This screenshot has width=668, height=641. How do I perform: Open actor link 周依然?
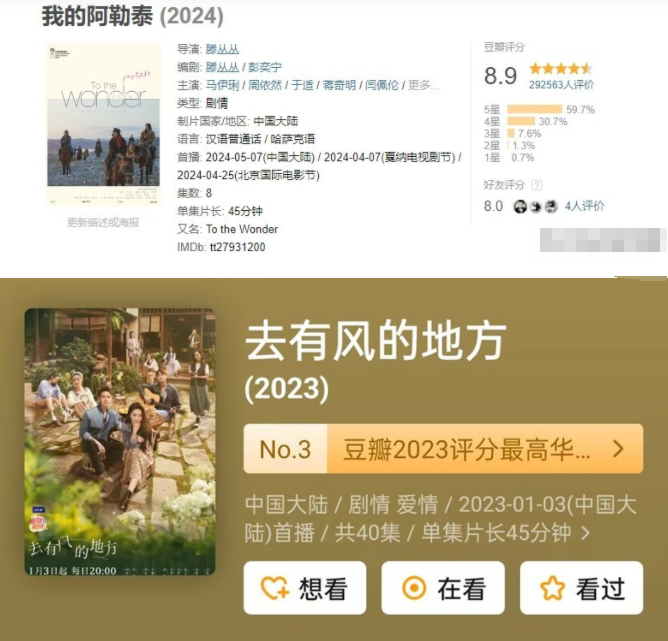click(x=265, y=85)
